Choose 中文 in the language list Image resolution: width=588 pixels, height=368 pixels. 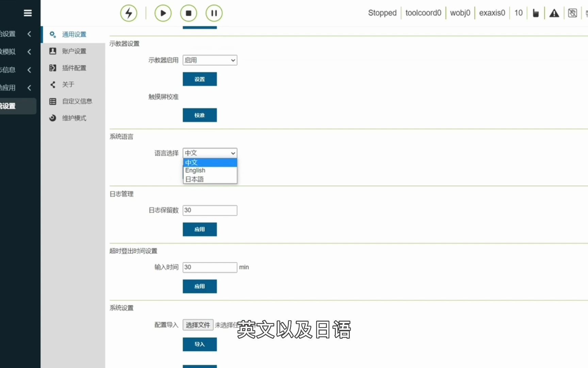[210, 163]
